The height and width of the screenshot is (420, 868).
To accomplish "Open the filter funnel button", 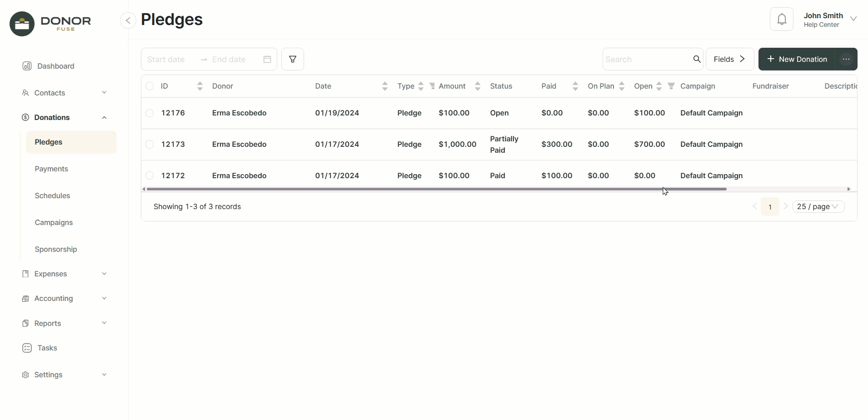I will click(x=293, y=59).
